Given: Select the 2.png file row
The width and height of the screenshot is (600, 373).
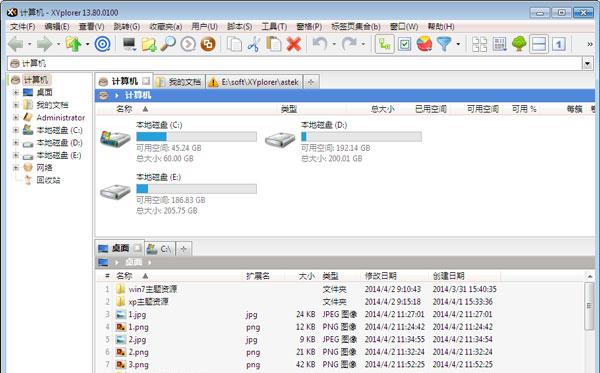Looking at the screenshot, I should point(300,352).
